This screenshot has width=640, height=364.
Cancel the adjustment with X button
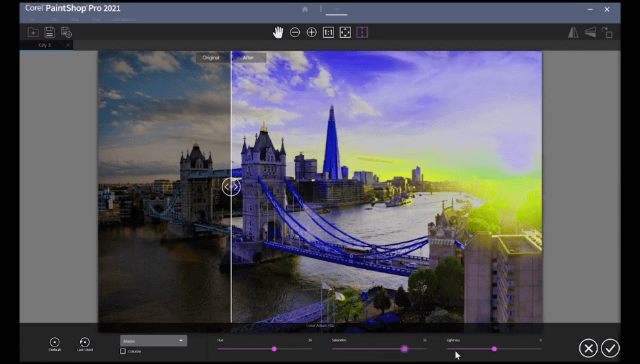tap(589, 348)
